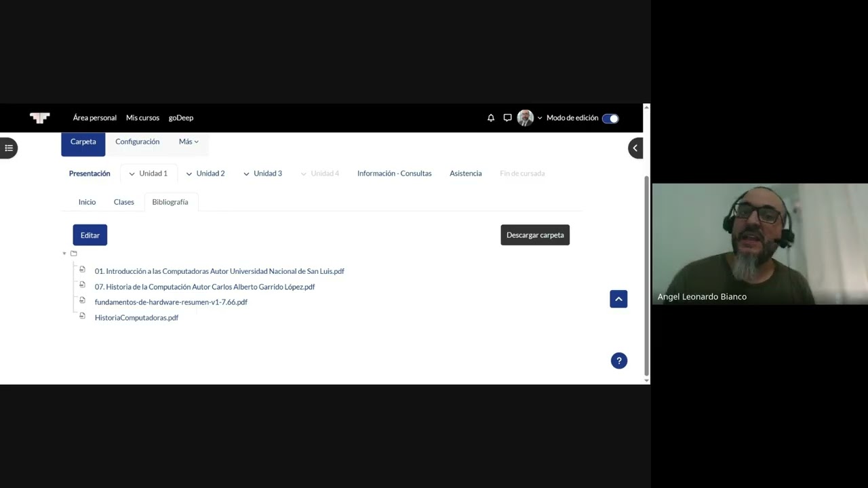This screenshot has height=488, width=868.
Task: Select the Bibliografía sub-tab
Action: 170,202
